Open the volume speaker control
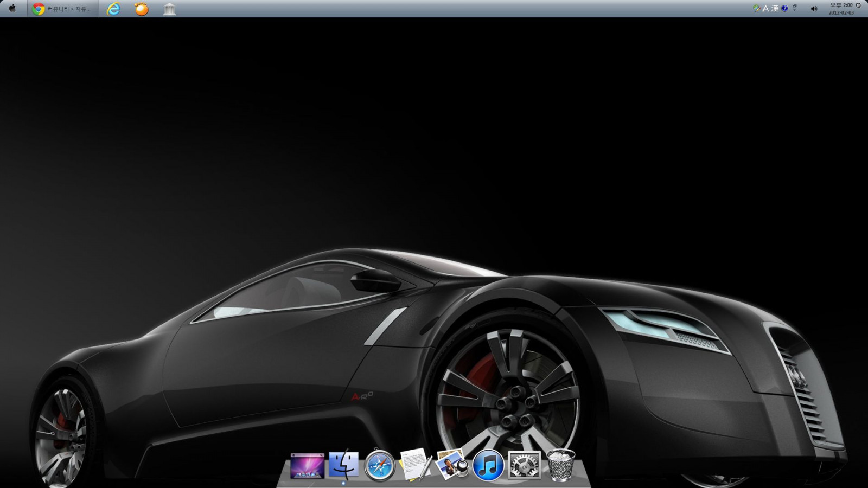The height and width of the screenshot is (488, 868). pos(814,9)
